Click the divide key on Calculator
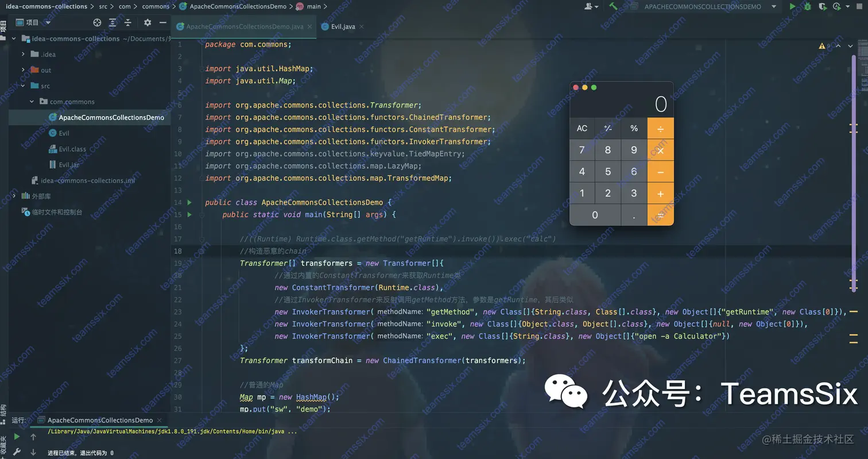 [660, 128]
